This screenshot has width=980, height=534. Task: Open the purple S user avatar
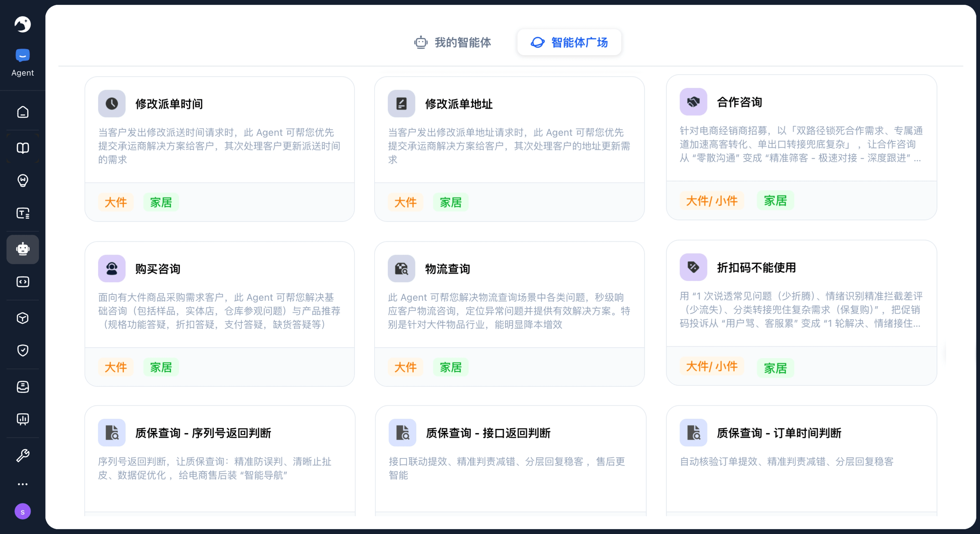[23, 511]
